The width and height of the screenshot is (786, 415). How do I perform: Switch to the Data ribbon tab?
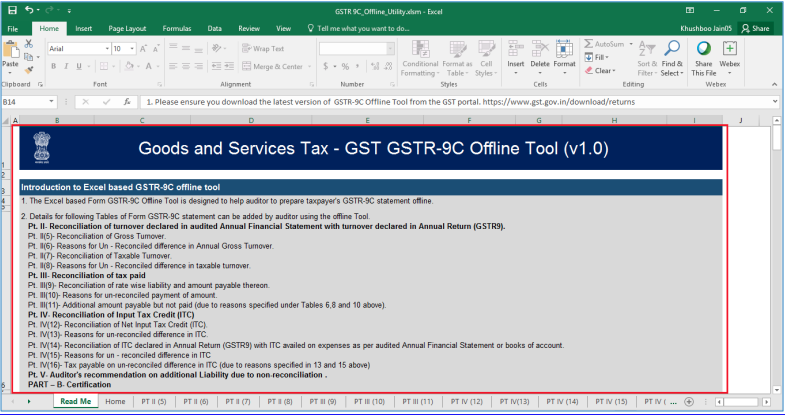215,29
